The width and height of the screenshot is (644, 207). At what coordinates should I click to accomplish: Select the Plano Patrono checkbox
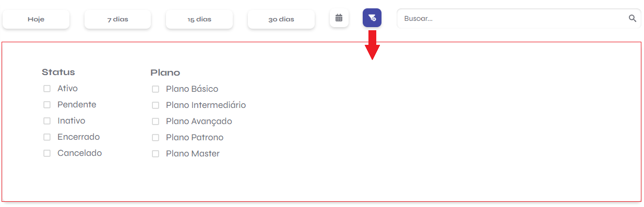pos(156,138)
